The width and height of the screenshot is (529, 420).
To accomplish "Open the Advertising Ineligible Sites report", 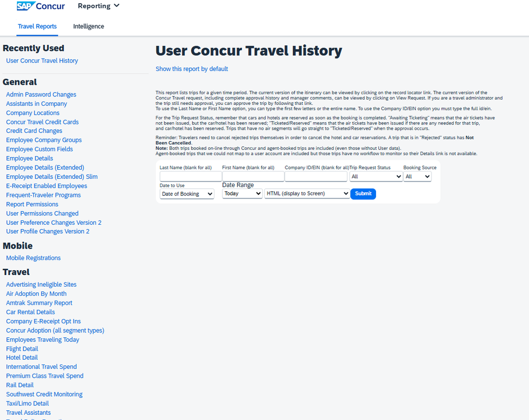I will pyautogui.click(x=41, y=285).
